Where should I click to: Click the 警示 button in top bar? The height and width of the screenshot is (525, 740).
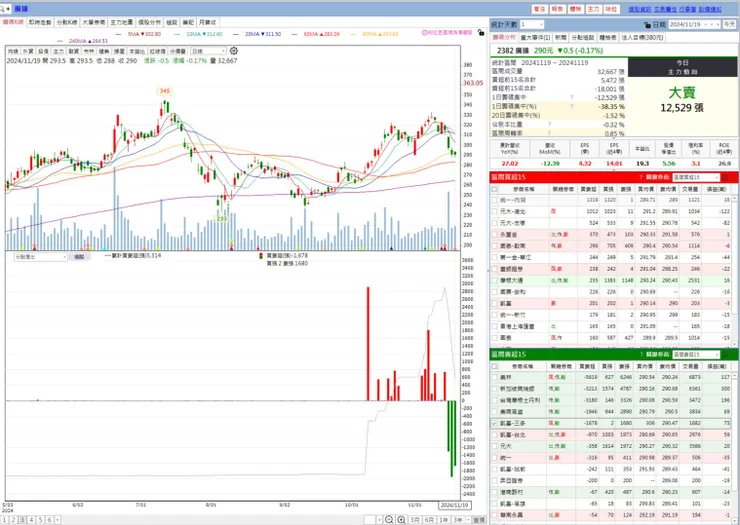539,9
